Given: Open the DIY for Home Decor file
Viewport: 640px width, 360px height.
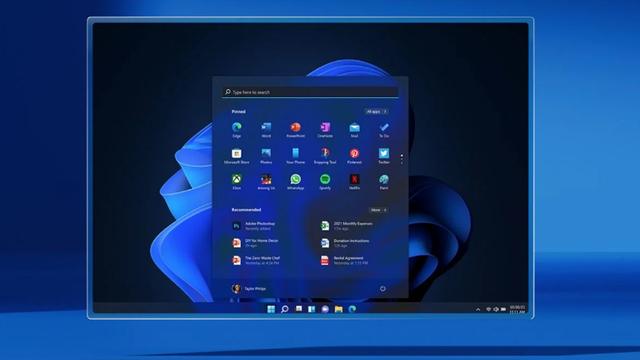Looking at the screenshot, I should [x=256, y=243].
